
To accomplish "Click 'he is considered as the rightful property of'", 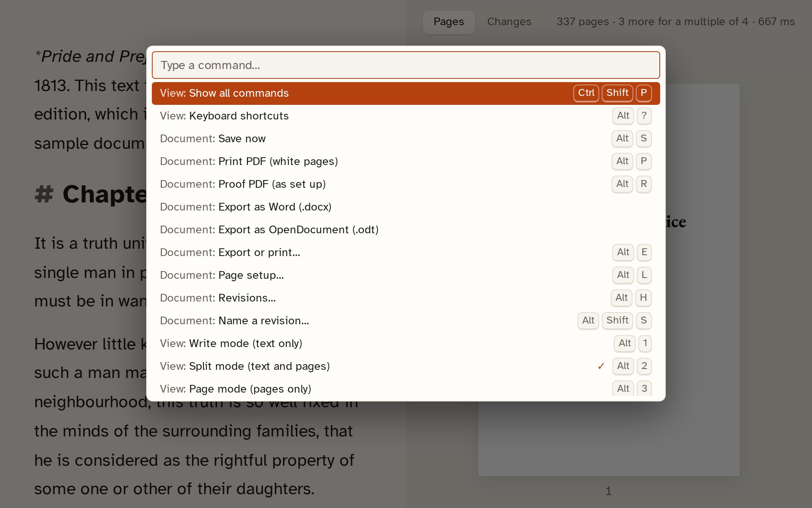I will coord(194,460).
